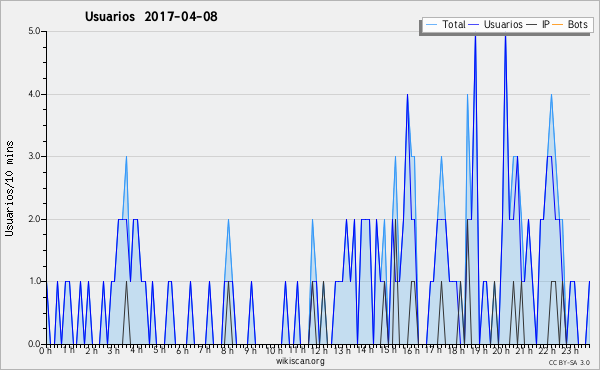600x370 pixels.
Task: Select the 'Usuarios' legend label
Action: 503,24
